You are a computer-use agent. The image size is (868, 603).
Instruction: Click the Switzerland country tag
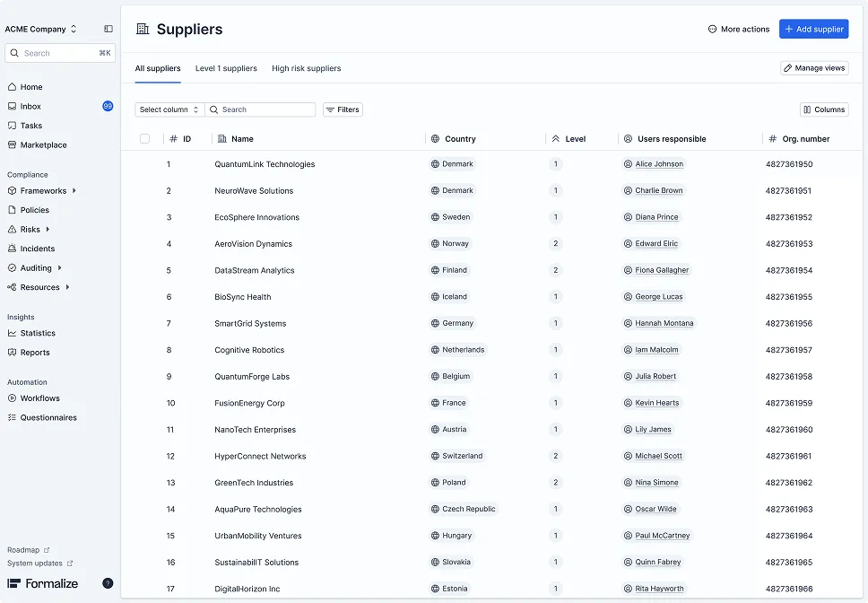coord(457,456)
